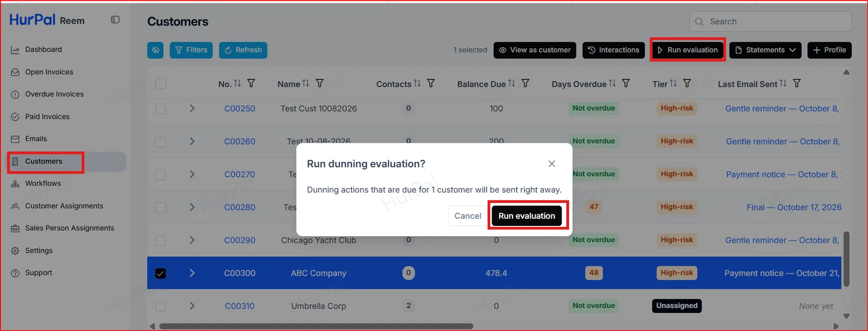868x331 pixels.
Task: Click the horizontal table scrollbar
Action: 316,326
